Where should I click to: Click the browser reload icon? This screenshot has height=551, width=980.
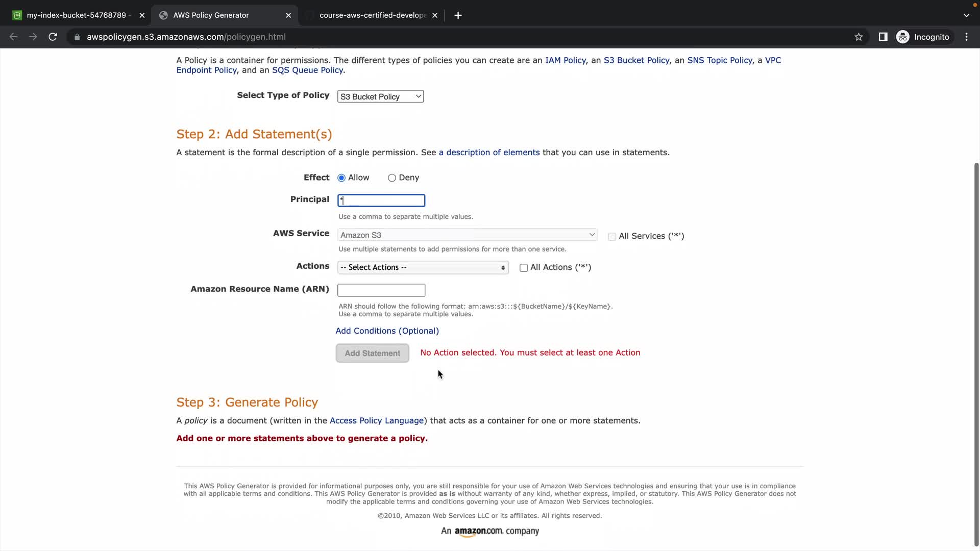click(x=53, y=37)
